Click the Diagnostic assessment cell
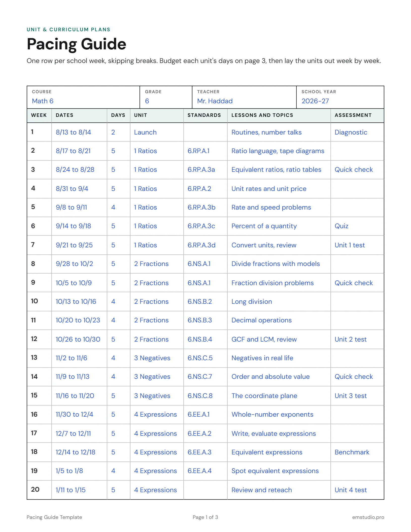Viewport: 411px width, 532px height. coord(357,132)
